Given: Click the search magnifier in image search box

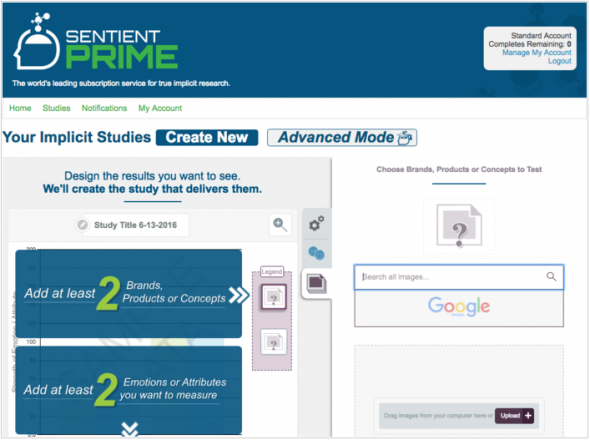Looking at the screenshot, I should [551, 277].
